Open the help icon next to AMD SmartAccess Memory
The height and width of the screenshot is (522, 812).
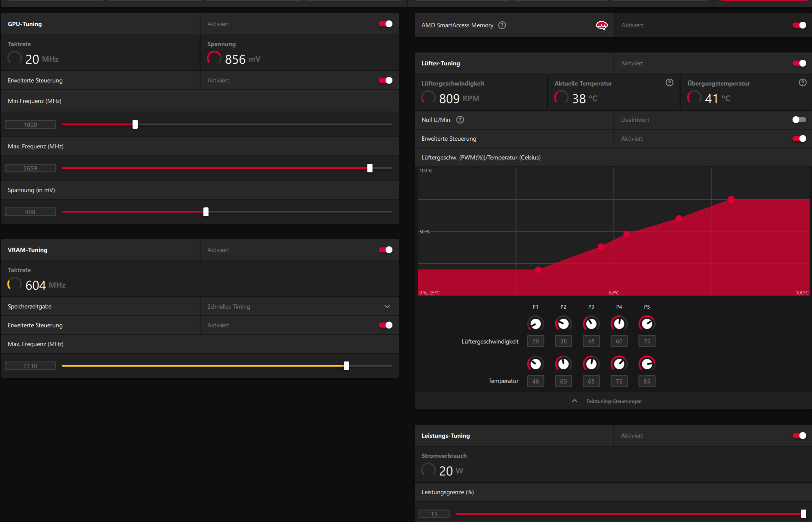click(502, 25)
